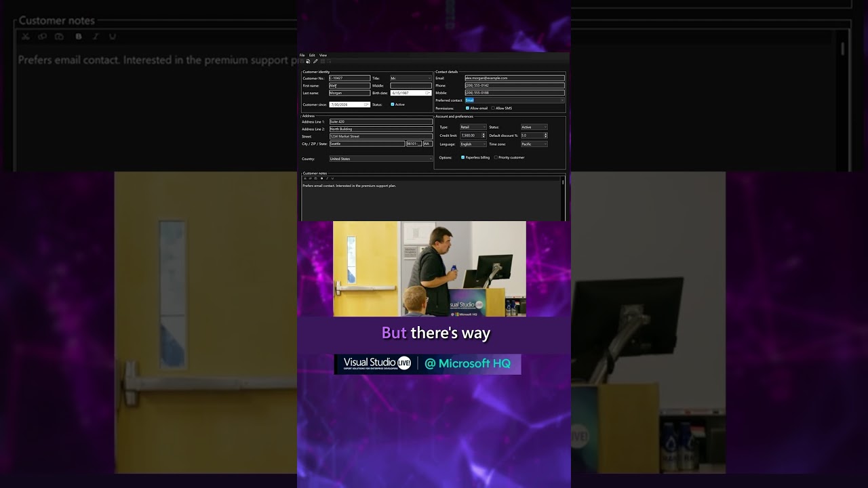Open the File menu
Screen dimensions: 868x488
coord(302,55)
